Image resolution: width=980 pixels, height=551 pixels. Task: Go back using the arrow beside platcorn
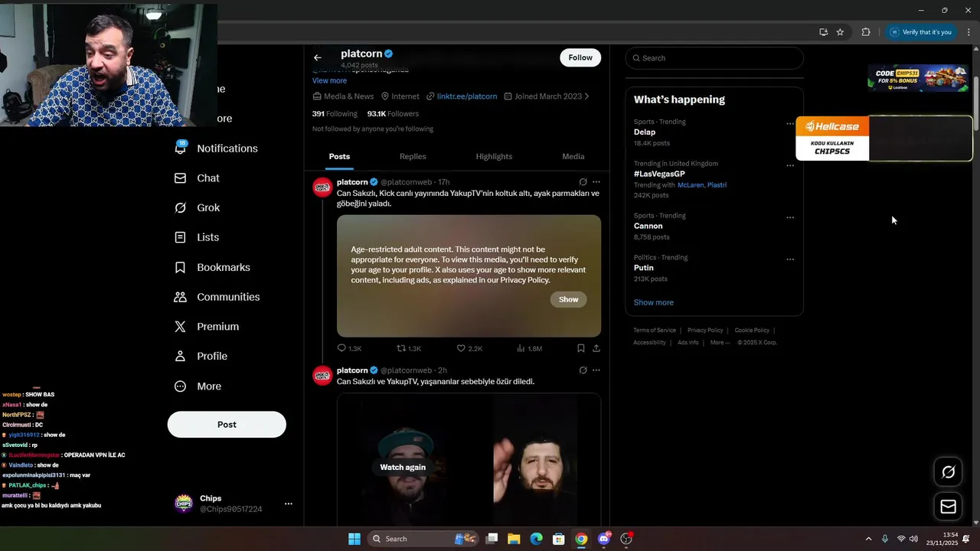(318, 57)
